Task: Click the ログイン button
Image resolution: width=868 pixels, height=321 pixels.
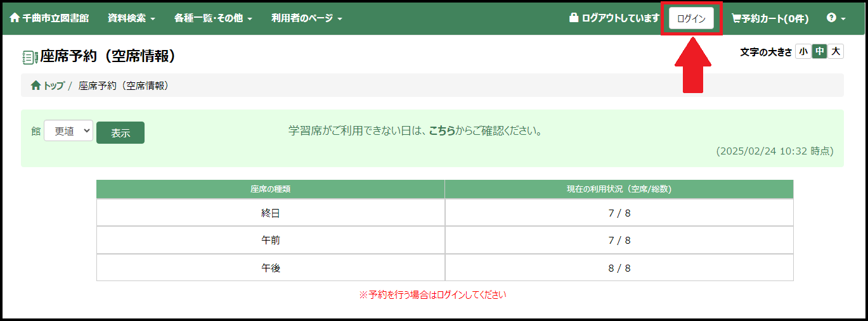Action: tap(691, 18)
